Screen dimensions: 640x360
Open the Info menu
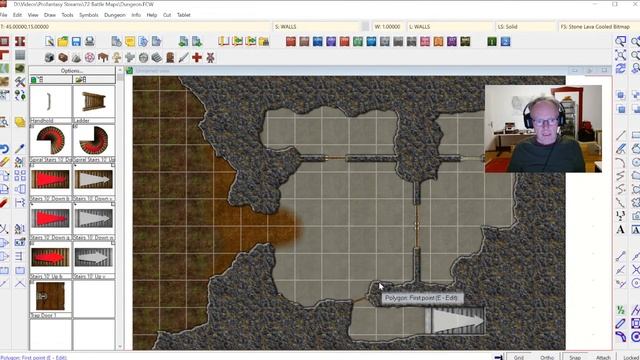136,15
